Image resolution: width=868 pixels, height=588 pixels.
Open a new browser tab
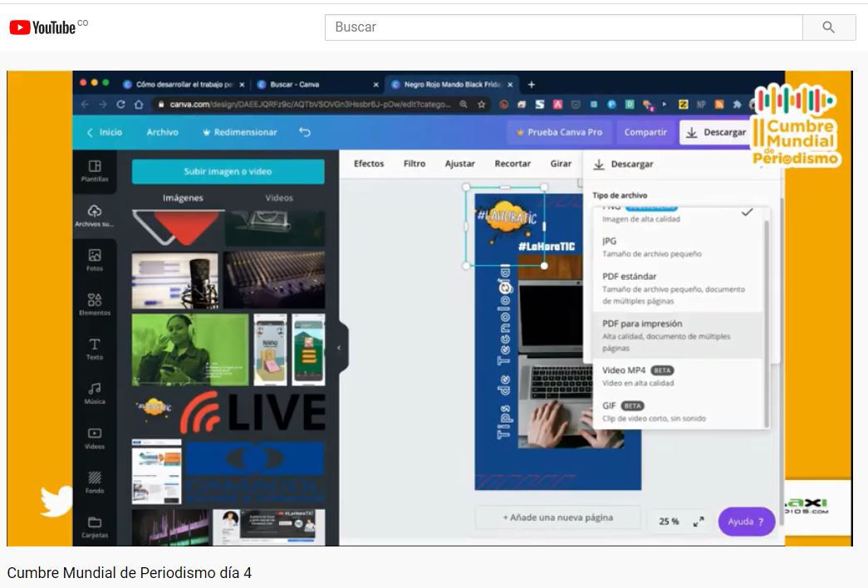click(532, 85)
